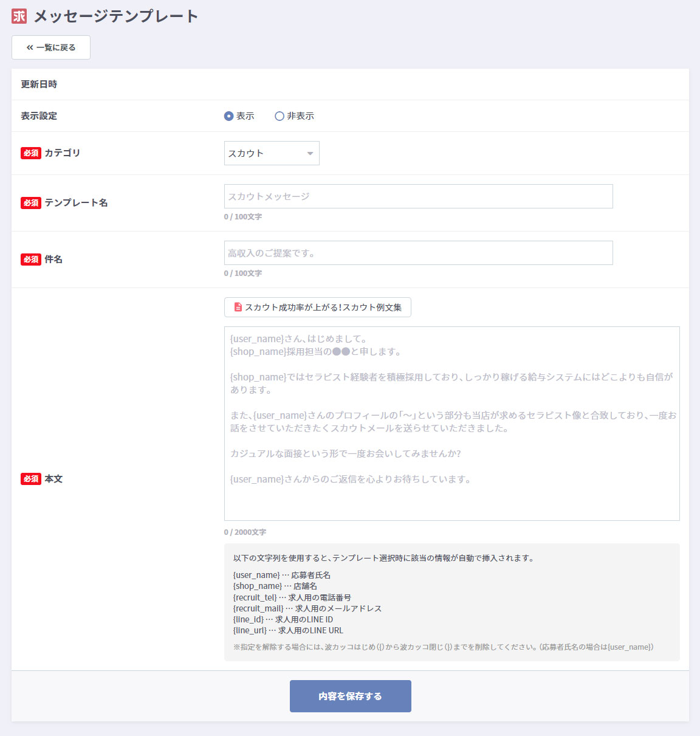Click the double chevron back icon
700x736 pixels.
click(x=30, y=47)
